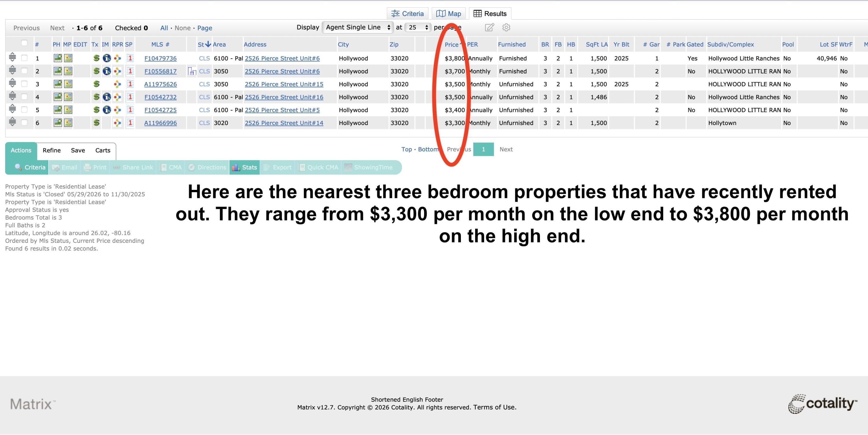This screenshot has height=435, width=868.
Task: Sort by the Price column header
Action: click(x=452, y=45)
